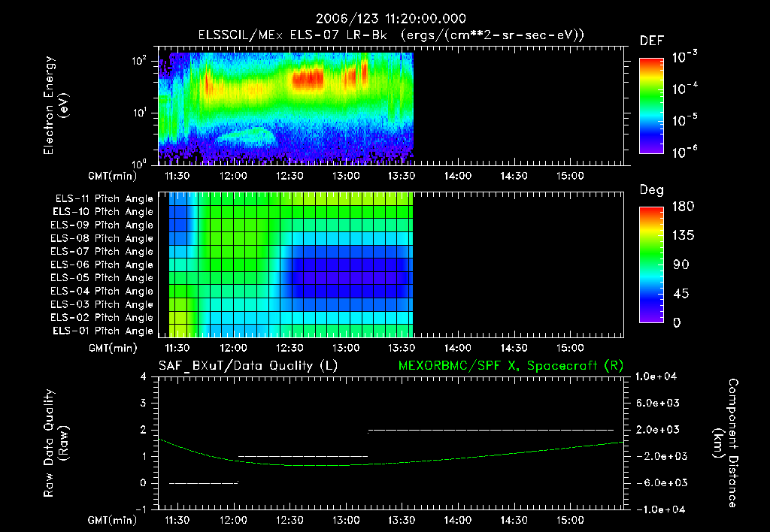
Task: Click the Component Distance (km) axis label
Action: [726, 443]
